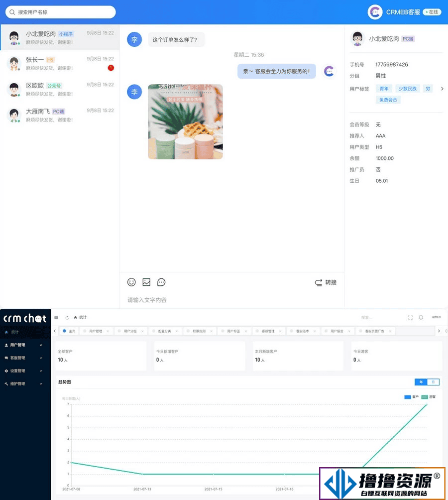Expand the 客服管理 sidebar menu
Screen dimensions: 448x500
tap(25, 358)
